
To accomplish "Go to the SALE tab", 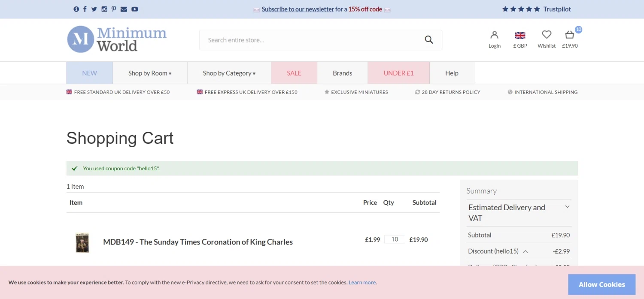I will point(294,73).
